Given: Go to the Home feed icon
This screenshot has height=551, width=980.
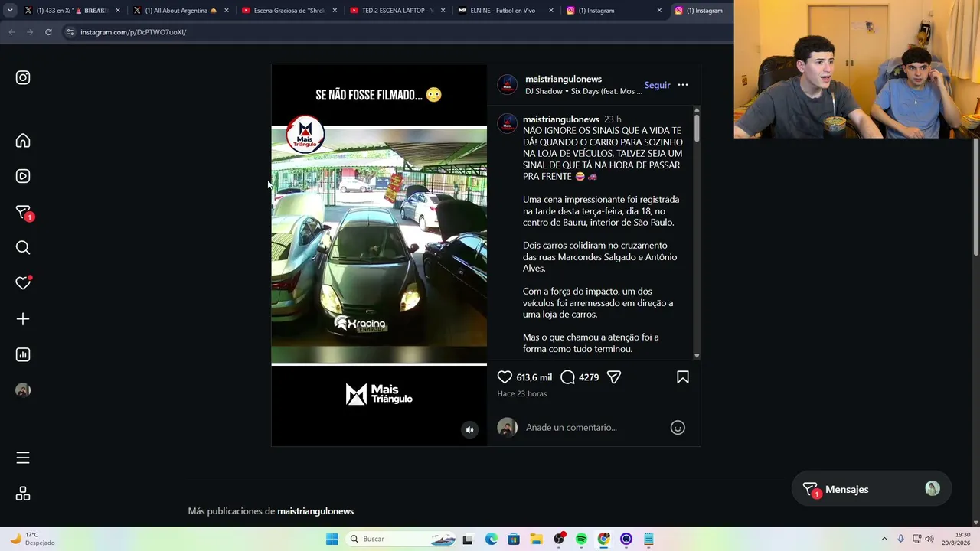Looking at the screenshot, I should [23, 141].
